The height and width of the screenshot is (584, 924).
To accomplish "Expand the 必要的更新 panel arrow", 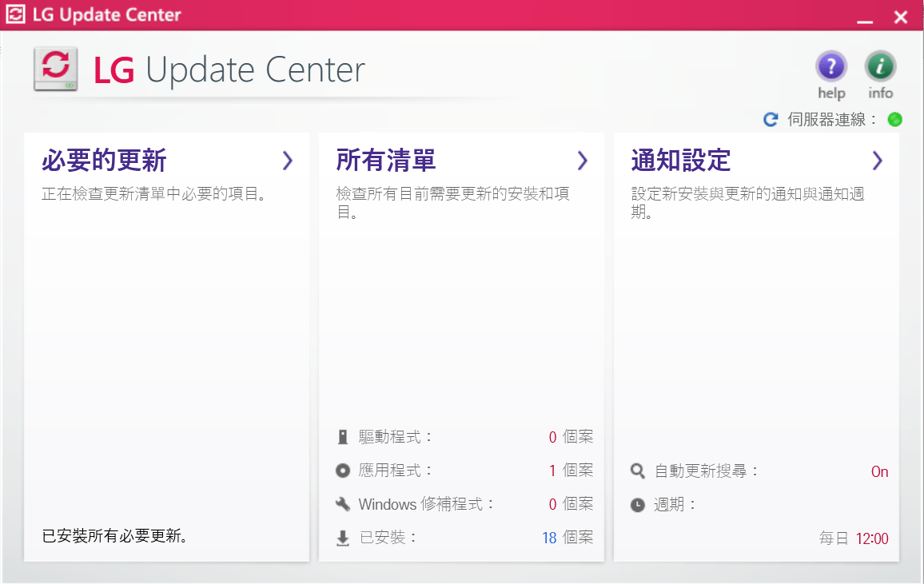I will (x=288, y=161).
